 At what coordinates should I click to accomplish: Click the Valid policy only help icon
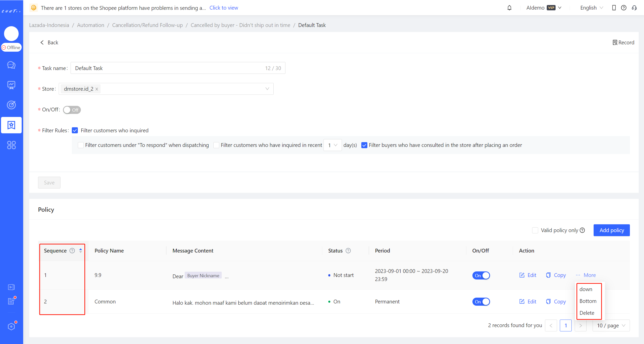pyautogui.click(x=582, y=230)
